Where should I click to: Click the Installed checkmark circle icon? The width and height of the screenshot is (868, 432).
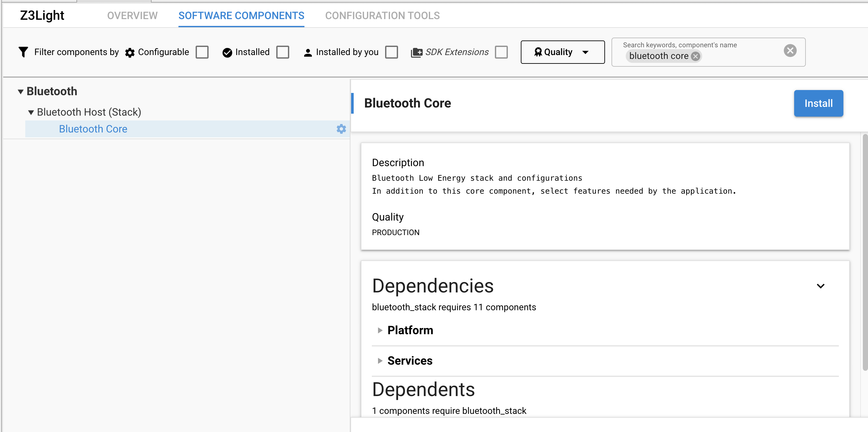[227, 52]
